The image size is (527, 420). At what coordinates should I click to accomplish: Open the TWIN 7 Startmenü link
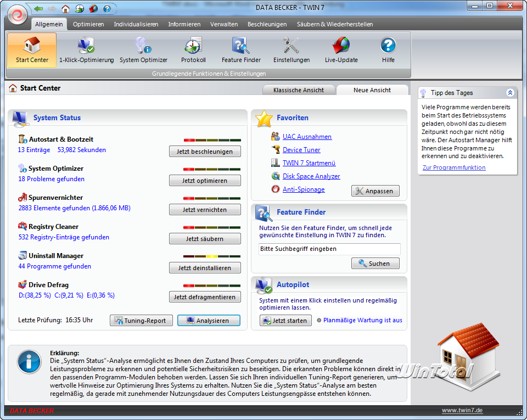[309, 163]
